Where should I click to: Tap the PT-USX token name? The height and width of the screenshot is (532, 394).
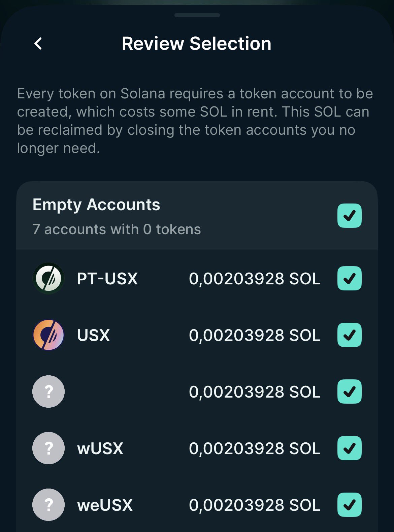pos(107,279)
